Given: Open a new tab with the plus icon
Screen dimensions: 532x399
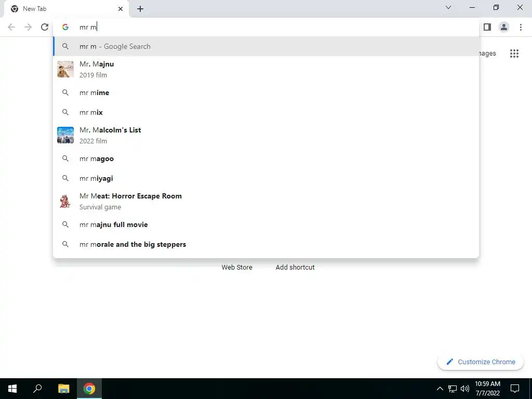Looking at the screenshot, I should point(140,9).
